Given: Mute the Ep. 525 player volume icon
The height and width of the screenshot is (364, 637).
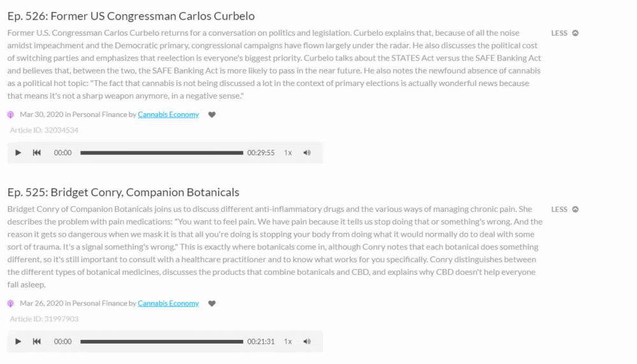Looking at the screenshot, I should click(x=307, y=341).
